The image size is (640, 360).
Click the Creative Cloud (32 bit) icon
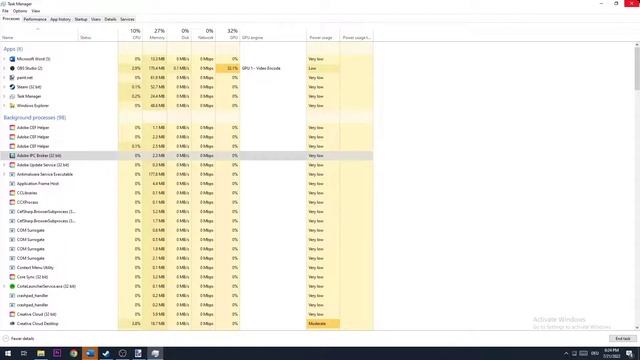[x=12, y=314]
